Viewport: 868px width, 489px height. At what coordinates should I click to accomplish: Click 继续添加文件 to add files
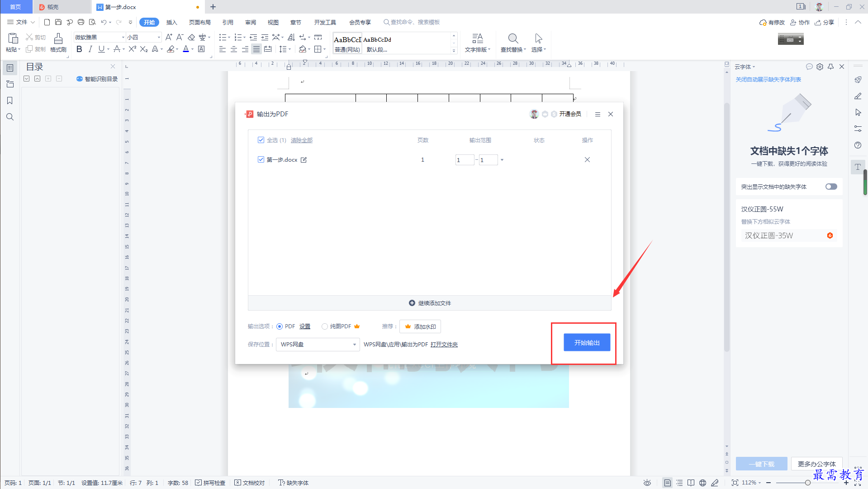(430, 303)
